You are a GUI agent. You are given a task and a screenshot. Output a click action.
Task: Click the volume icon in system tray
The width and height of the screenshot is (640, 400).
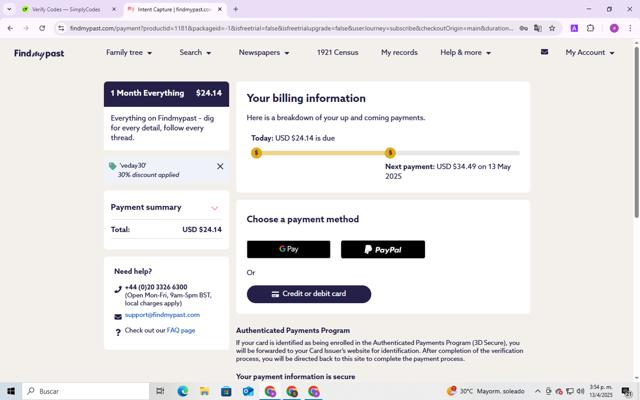(580, 391)
